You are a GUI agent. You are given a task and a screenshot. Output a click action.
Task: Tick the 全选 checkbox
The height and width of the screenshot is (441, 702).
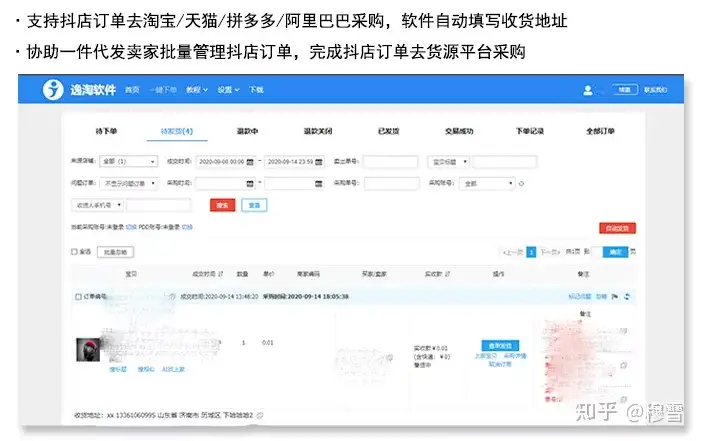pos(74,252)
